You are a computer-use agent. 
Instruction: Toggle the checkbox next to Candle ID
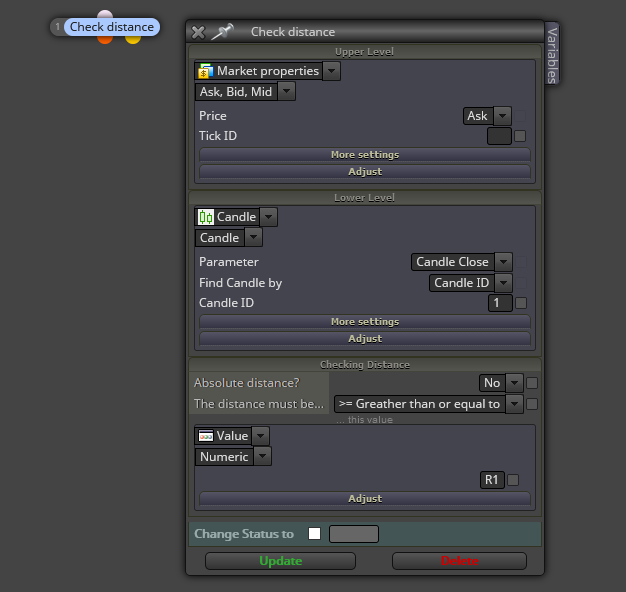point(521,303)
